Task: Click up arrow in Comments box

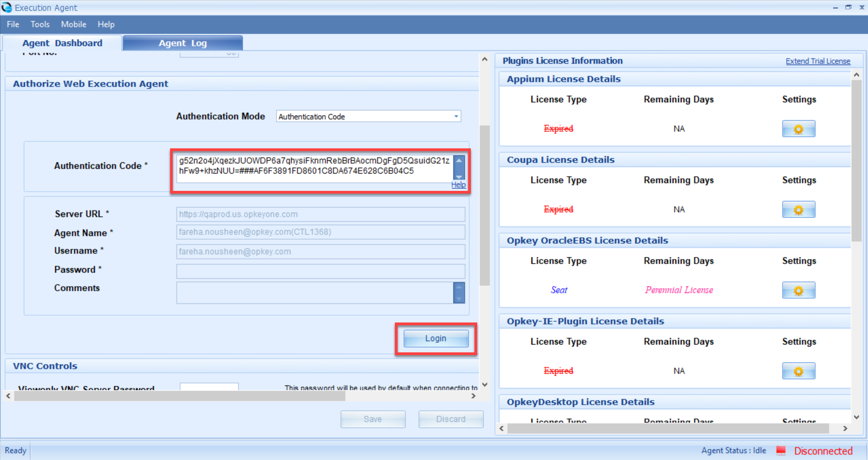Action: point(459,287)
